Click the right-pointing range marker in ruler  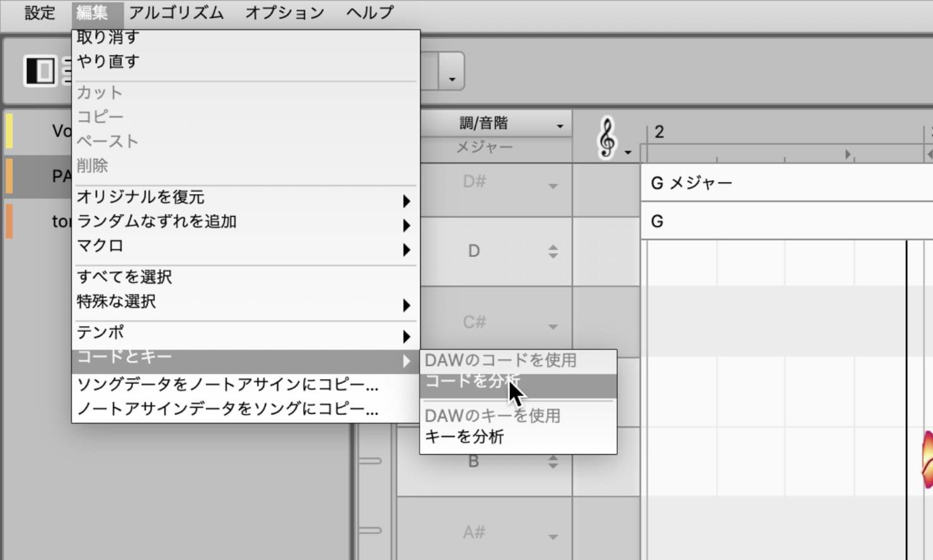click(848, 154)
